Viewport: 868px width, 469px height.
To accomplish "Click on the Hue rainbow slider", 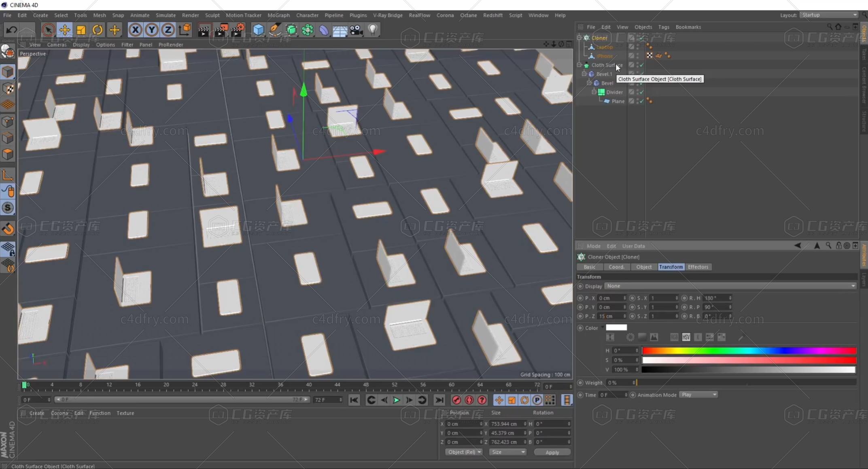I will point(749,351).
